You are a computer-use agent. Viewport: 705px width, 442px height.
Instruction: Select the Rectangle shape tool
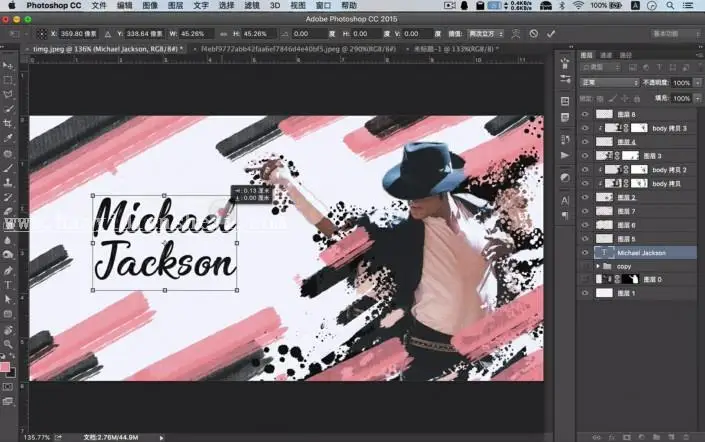tap(8, 314)
